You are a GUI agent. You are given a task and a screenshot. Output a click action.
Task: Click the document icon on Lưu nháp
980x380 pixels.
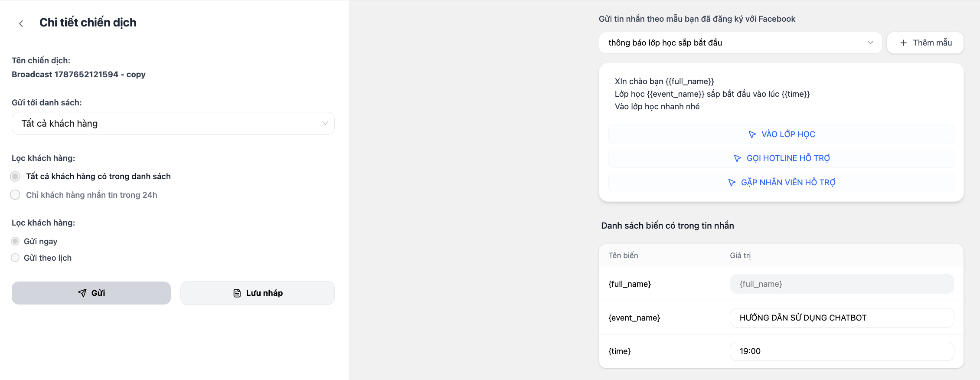coord(237,293)
